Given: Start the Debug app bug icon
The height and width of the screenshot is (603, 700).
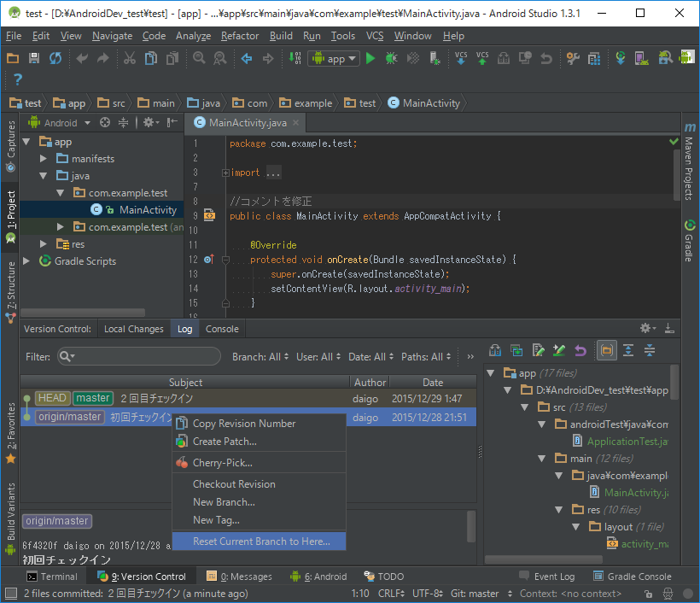Looking at the screenshot, I should tap(392, 58).
